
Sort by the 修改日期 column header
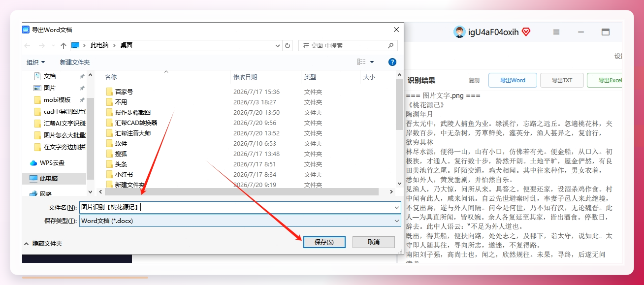[x=245, y=77]
